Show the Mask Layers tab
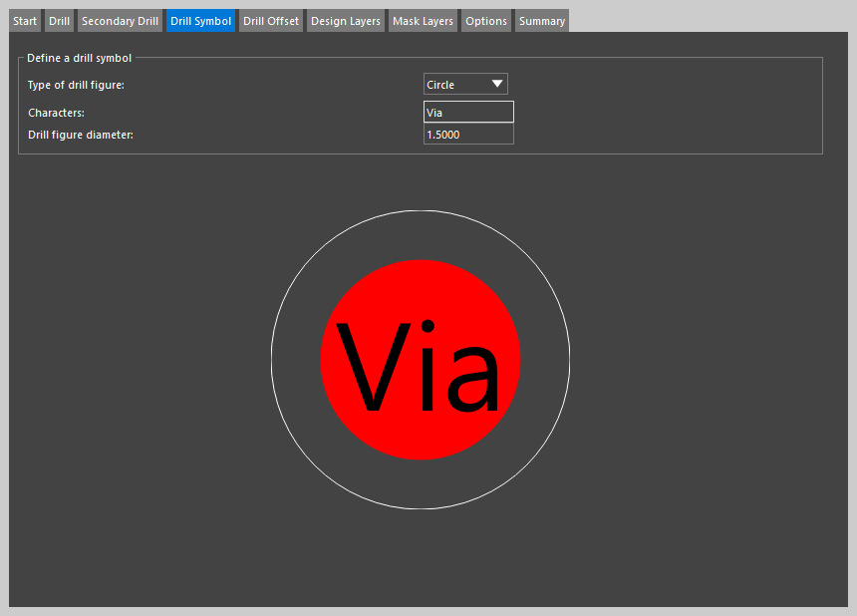The image size is (857, 616). coord(423,21)
